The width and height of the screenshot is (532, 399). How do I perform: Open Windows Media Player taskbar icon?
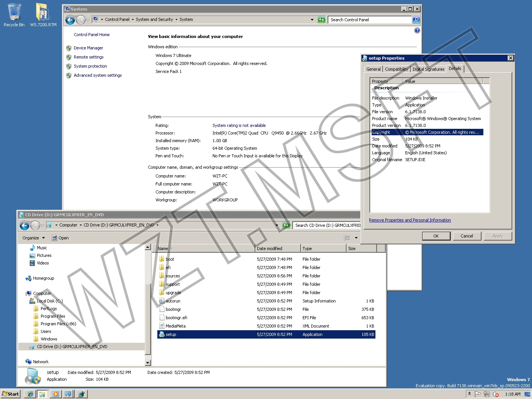click(x=56, y=394)
